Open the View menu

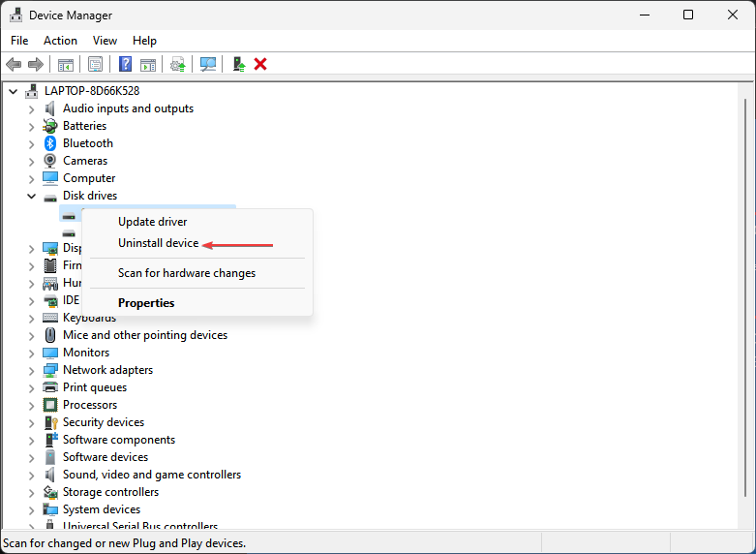click(x=105, y=41)
